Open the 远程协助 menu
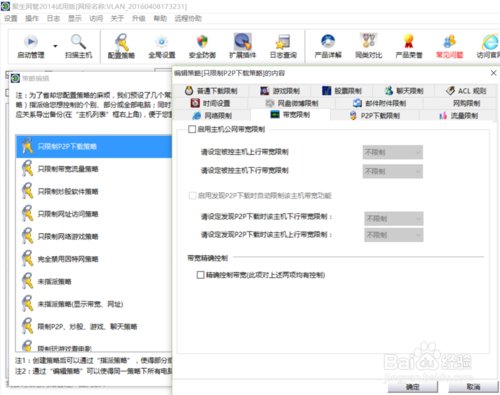This screenshot has height=395, width=500. (188, 18)
